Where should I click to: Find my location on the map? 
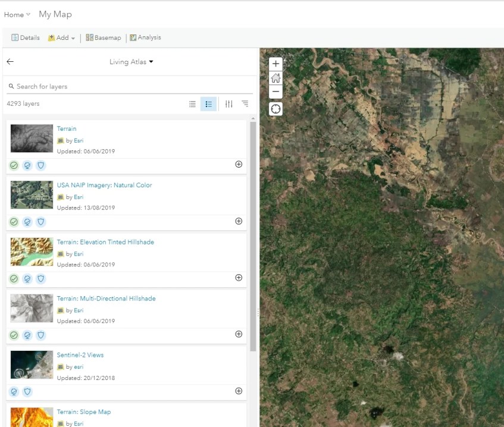(276, 109)
